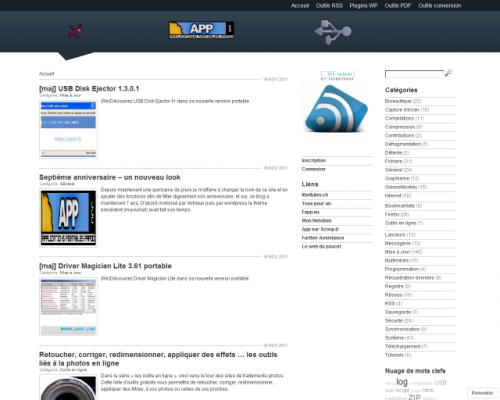Open the APP anniversary post thumbnail

click(x=68, y=218)
